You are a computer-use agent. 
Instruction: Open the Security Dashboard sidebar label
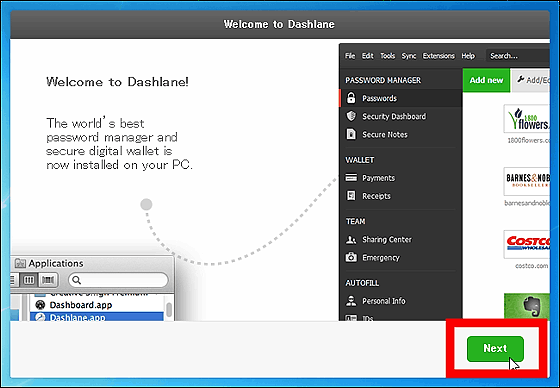click(x=394, y=116)
